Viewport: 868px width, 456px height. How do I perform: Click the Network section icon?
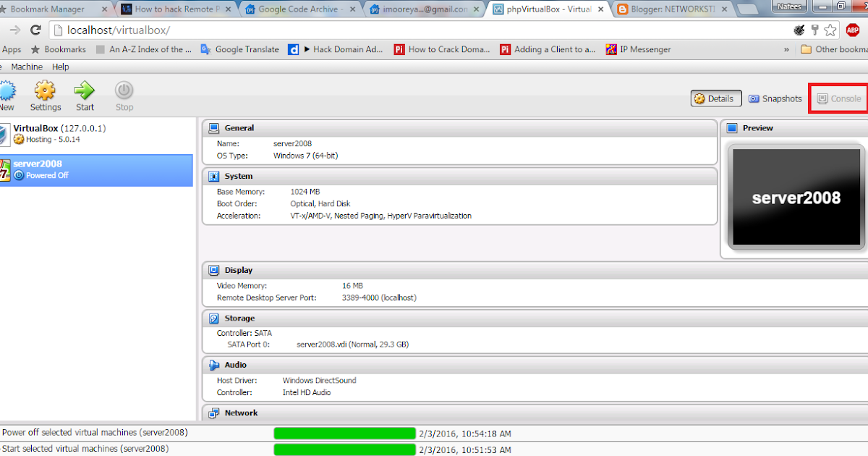214,413
